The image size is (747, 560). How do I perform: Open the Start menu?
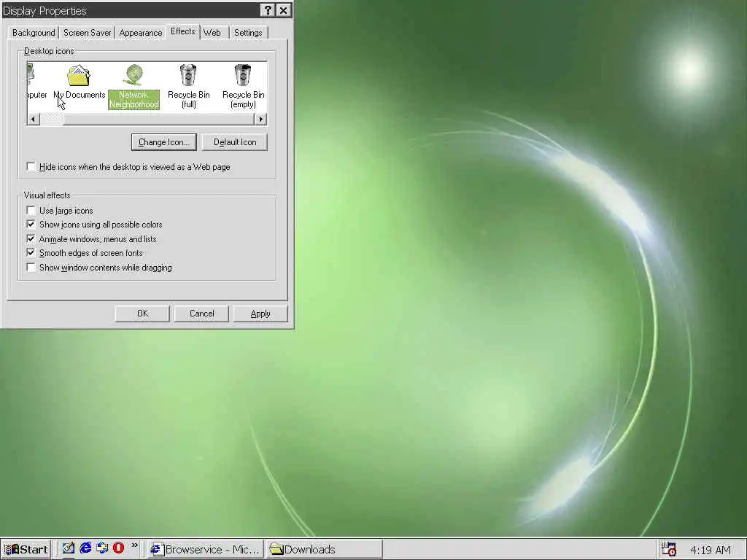tap(26, 549)
